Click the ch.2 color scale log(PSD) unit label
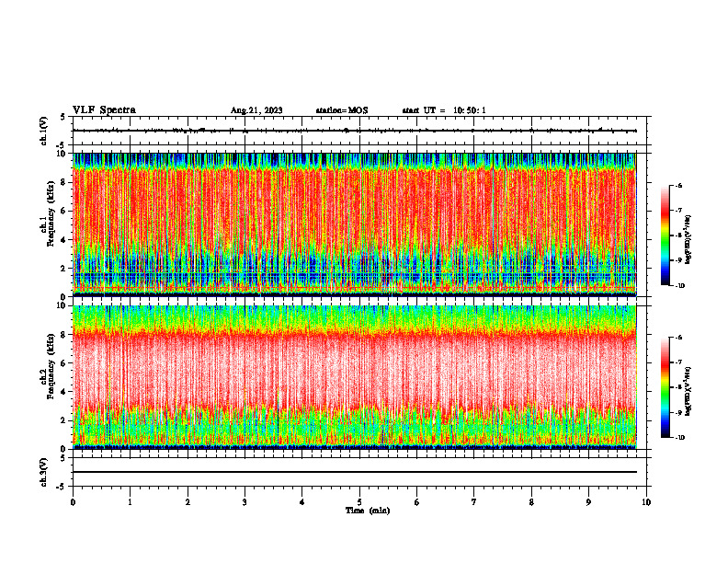The height and width of the screenshot is (563, 728). tap(688, 392)
